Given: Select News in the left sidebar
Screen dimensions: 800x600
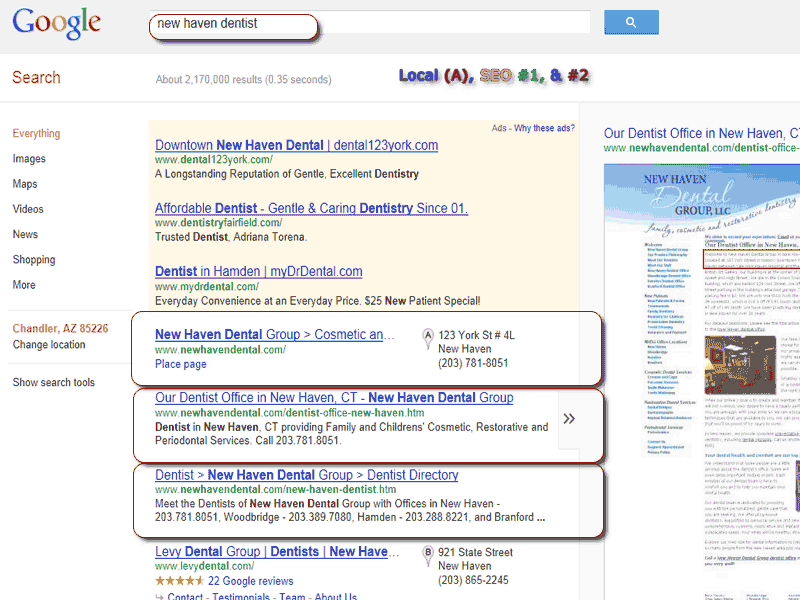Looking at the screenshot, I should [x=25, y=234].
